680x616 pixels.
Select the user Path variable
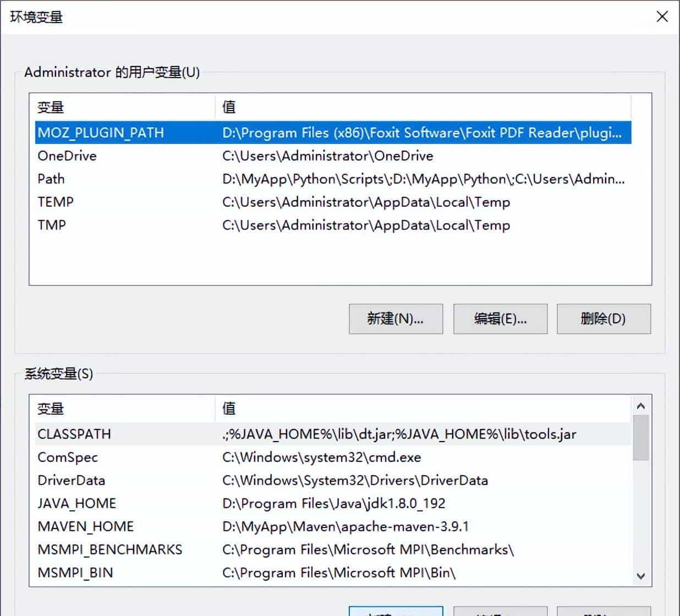[x=333, y=179]
